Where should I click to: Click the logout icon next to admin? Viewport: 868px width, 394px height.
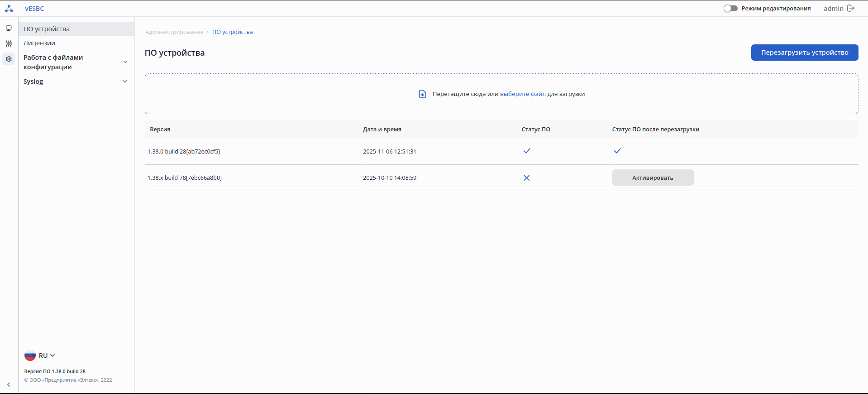pyautogui.click(x=851, y=8)
